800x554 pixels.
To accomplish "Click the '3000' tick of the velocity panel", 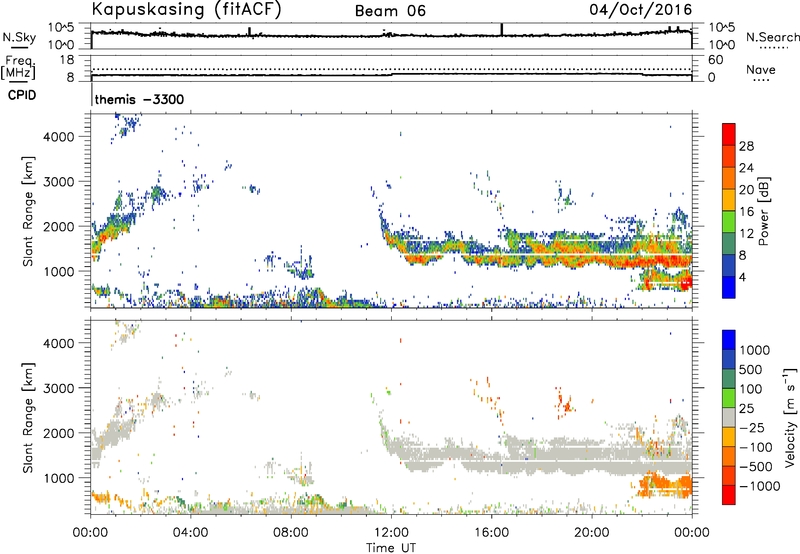I will tap(59, 388).
